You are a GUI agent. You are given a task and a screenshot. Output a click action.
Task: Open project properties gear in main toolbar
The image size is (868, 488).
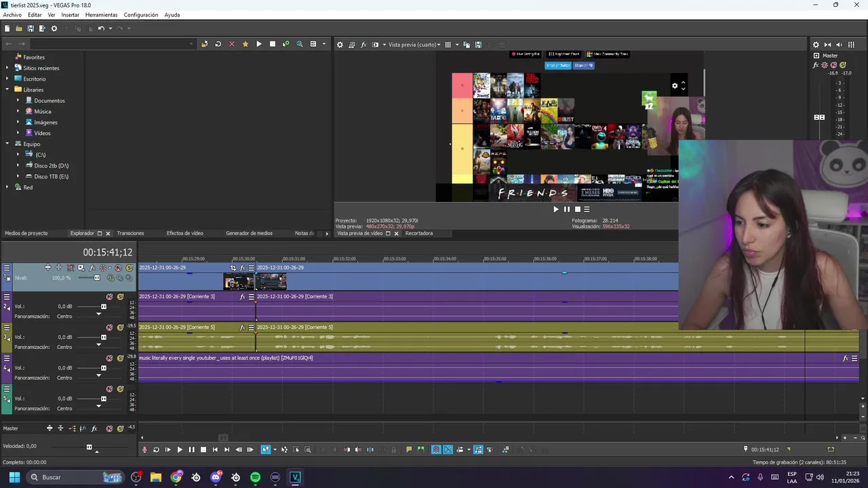click(x=54, y=28)
